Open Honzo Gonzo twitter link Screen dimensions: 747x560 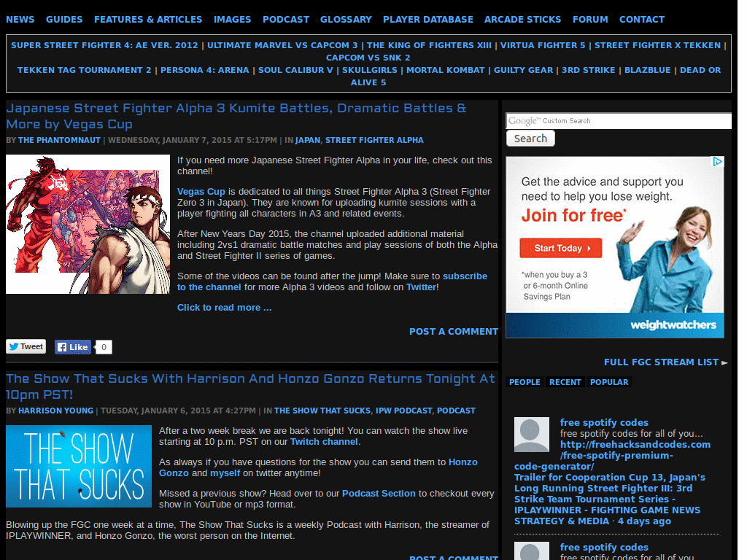[462, 462]
